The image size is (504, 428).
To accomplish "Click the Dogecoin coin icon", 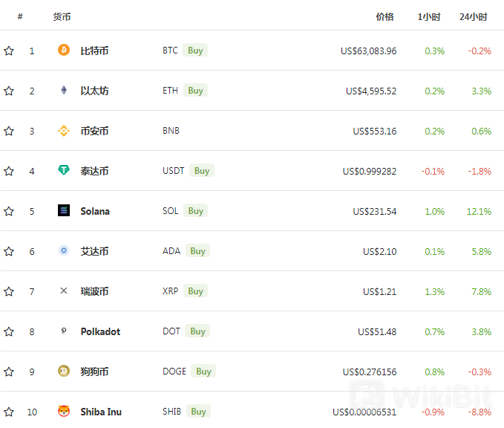I will click(64, 371).
